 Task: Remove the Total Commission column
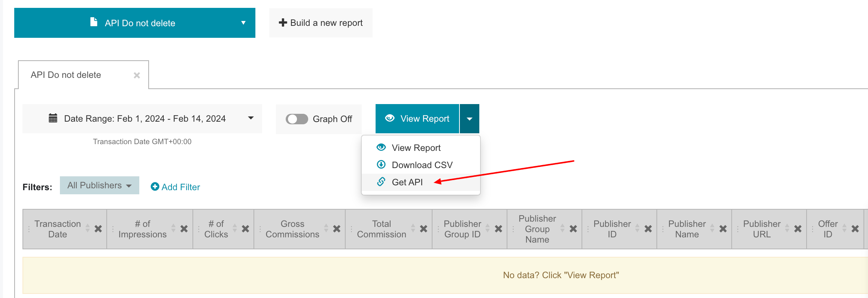pyautogui.click(x=424, y=229)
